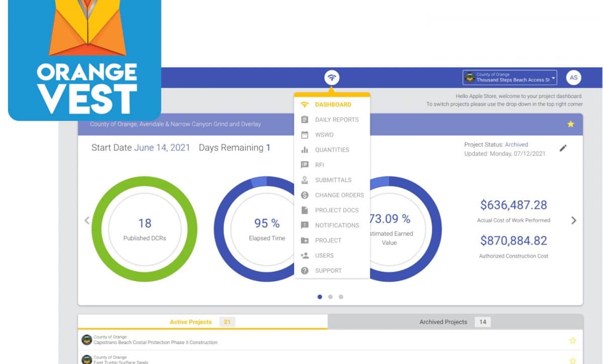
Task: Click project title County of Orange, Avendale header
Action: tap(175, 124)
